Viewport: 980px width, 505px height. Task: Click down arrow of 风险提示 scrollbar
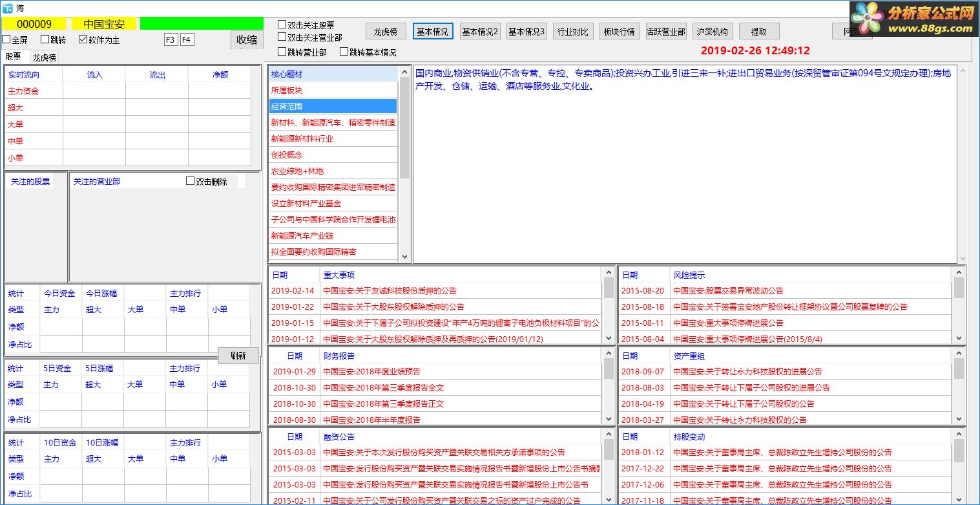tap(959, 338)
